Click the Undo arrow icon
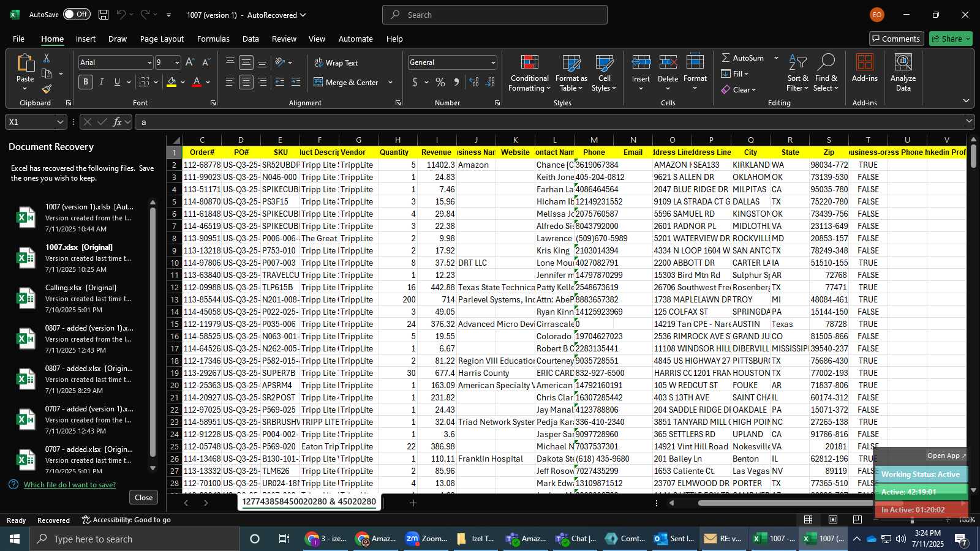This screenshot has height=551, width=980. [121, 15]
